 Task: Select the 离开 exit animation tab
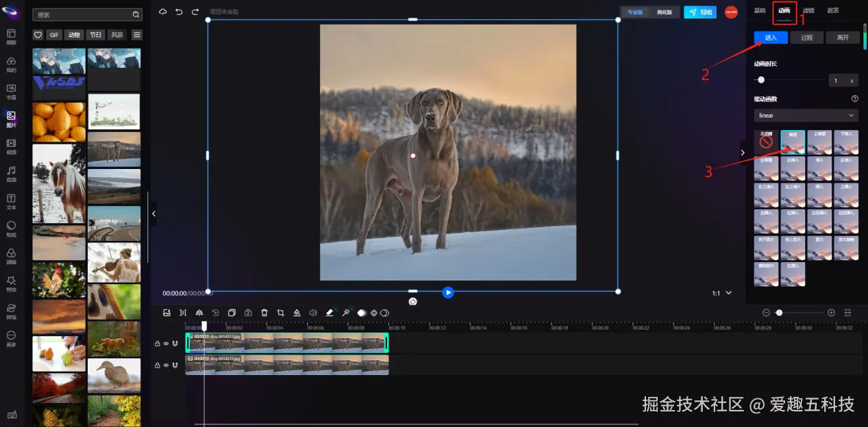pos(842,38)
